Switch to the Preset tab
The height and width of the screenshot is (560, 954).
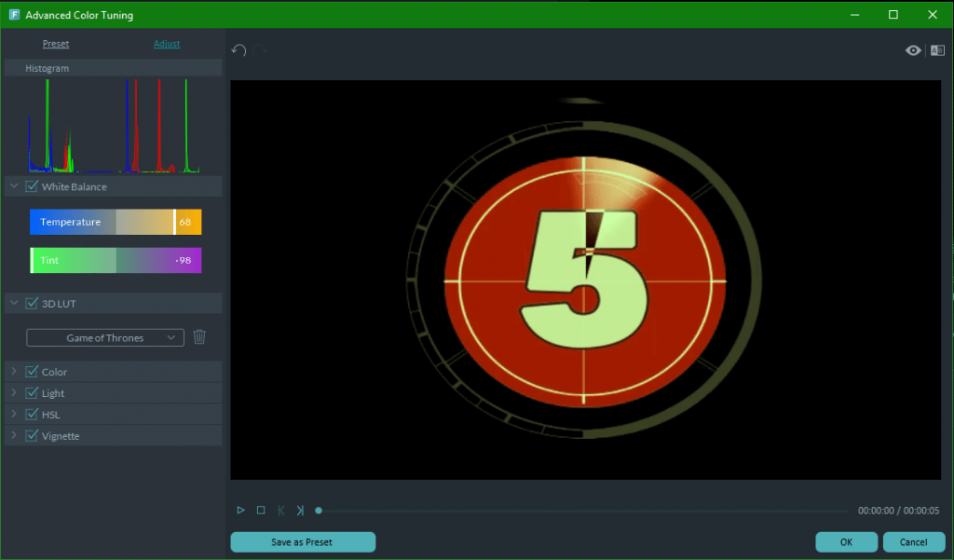(55, 44)
